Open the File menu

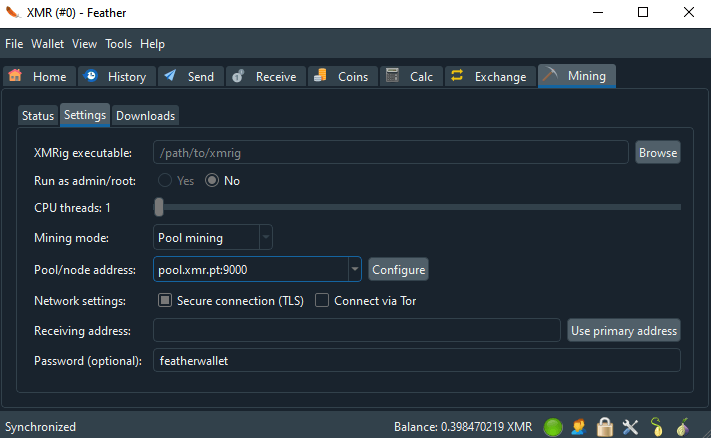(x=14, y=44)
